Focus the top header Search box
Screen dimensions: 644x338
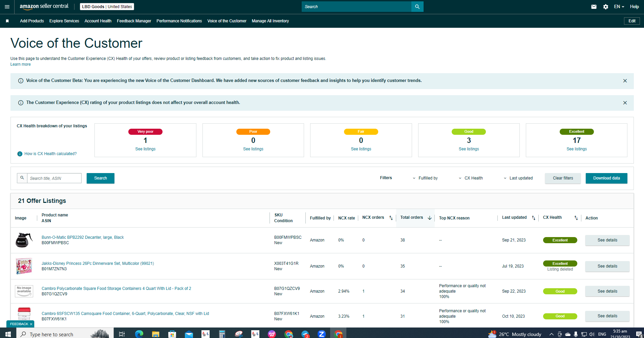(x=356, y=7)
